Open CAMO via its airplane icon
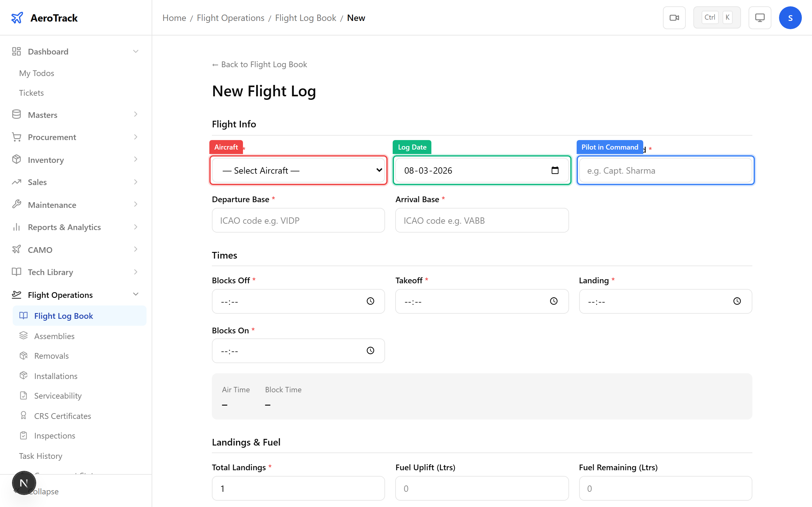 [x=16, y=249]
